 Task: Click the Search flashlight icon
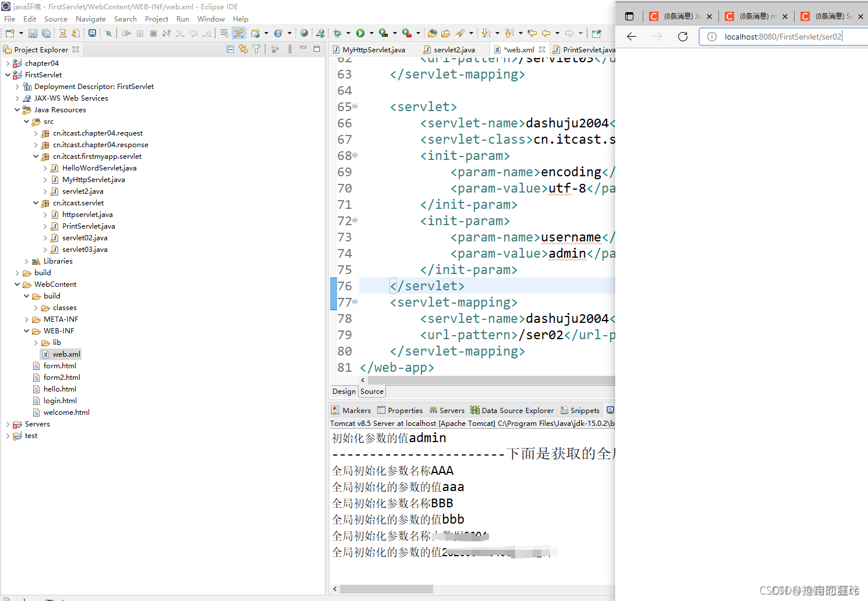point(460,33)
